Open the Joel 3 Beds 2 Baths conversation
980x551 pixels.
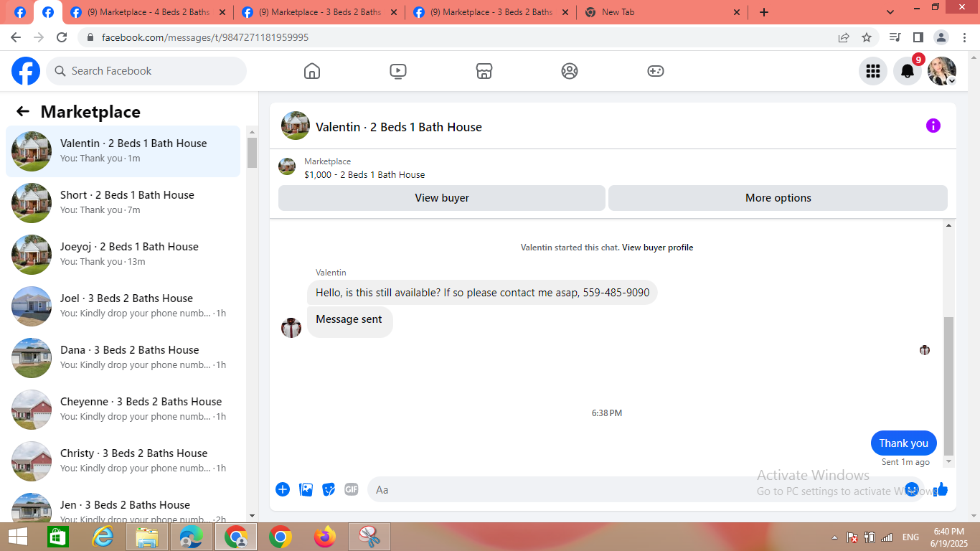[x=123, y=306]
